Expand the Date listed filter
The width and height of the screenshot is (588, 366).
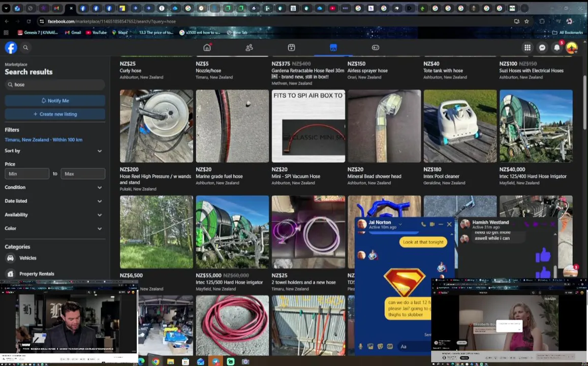(x=54, y=201)
